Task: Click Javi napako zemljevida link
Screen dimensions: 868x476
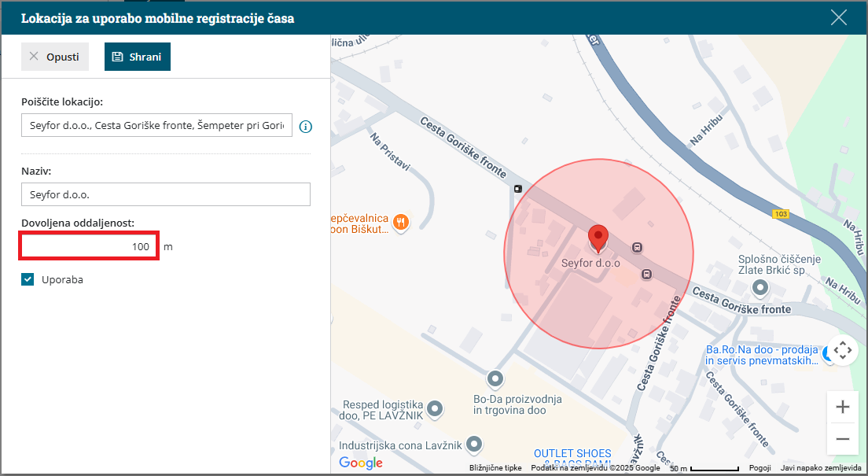Action: (x=820, y=467)
